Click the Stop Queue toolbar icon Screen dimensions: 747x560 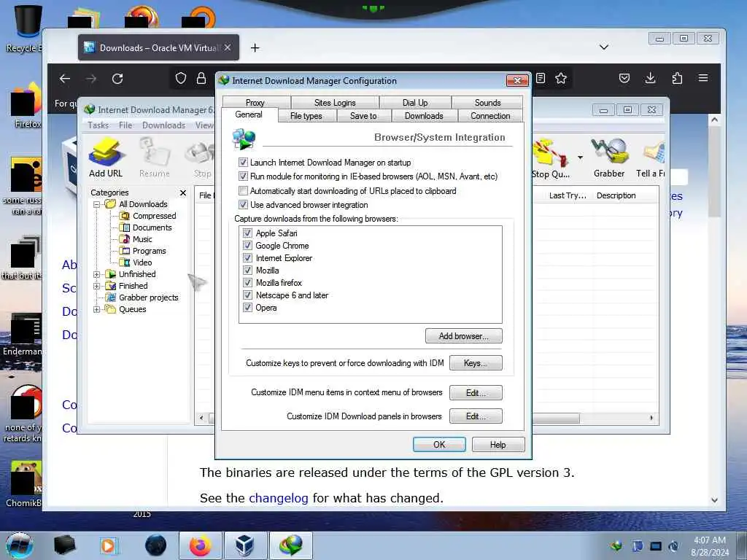(551, 157)
